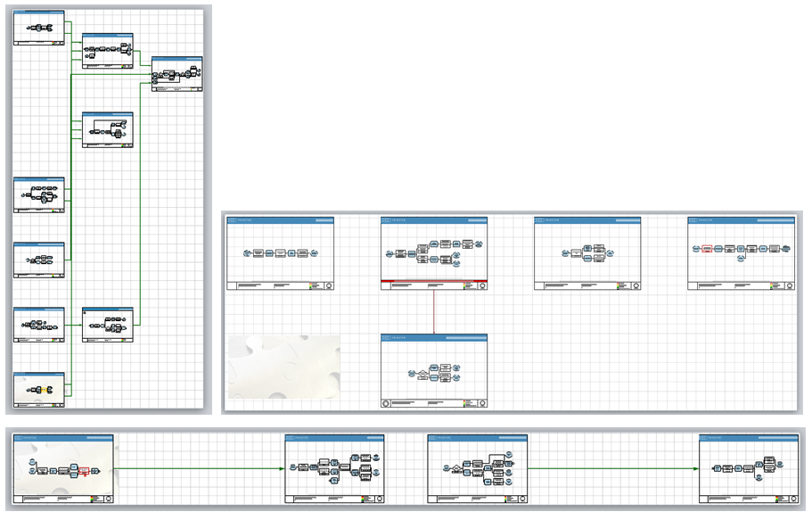Click the red connection line leading to the subprocess
Viewport: 812px width, 520px height.
[434, 312]
